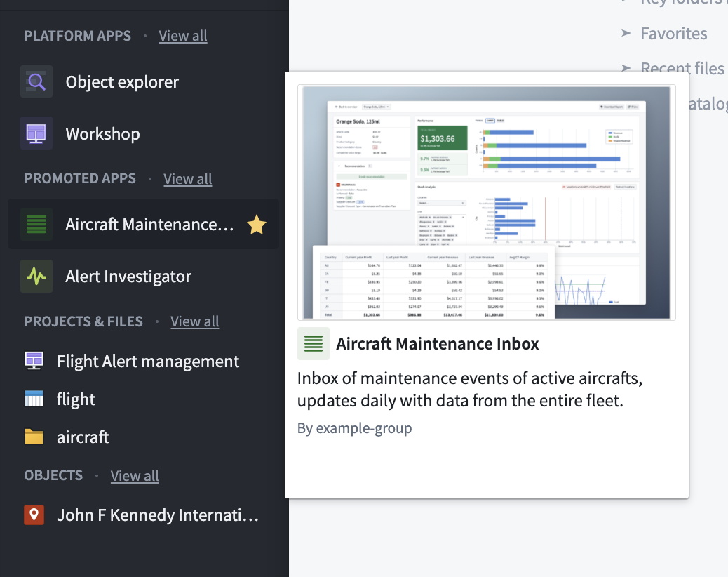Select the Workshop label
This screenshot has width=728, height=577.
coord(102,134)
